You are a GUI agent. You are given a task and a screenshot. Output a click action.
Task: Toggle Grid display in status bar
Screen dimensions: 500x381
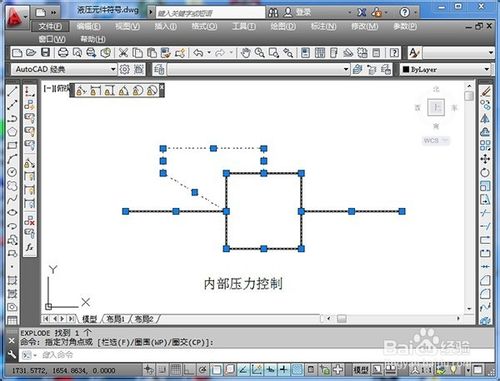click(x=176, y=369)
